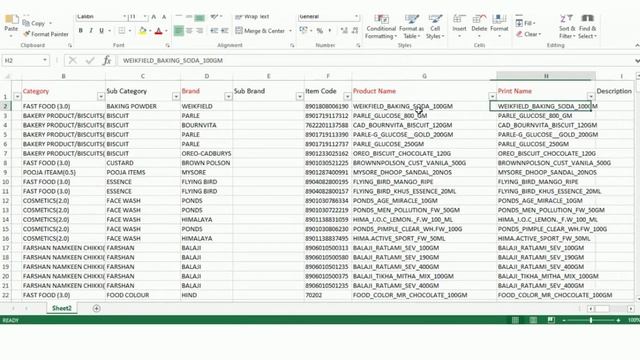Click the Paste icon
640x360 pixels.
click(11, 20)
